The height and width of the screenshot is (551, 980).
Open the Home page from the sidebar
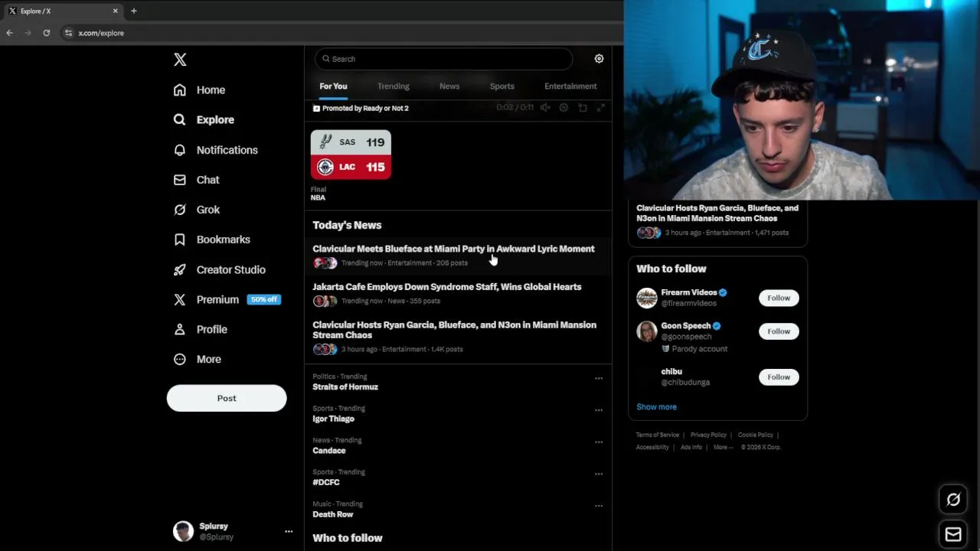(200, 90)
